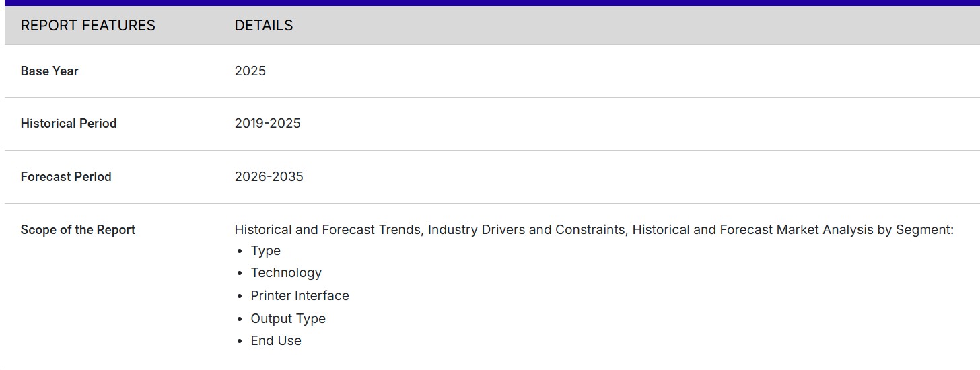
Task: Click the DETAILS column header
Action: coord(263,26)
